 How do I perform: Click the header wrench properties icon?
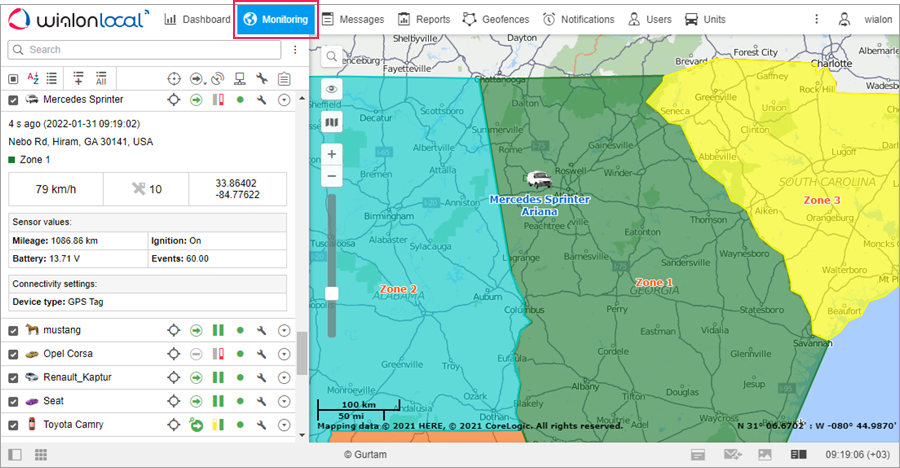[x=262, y=79]
